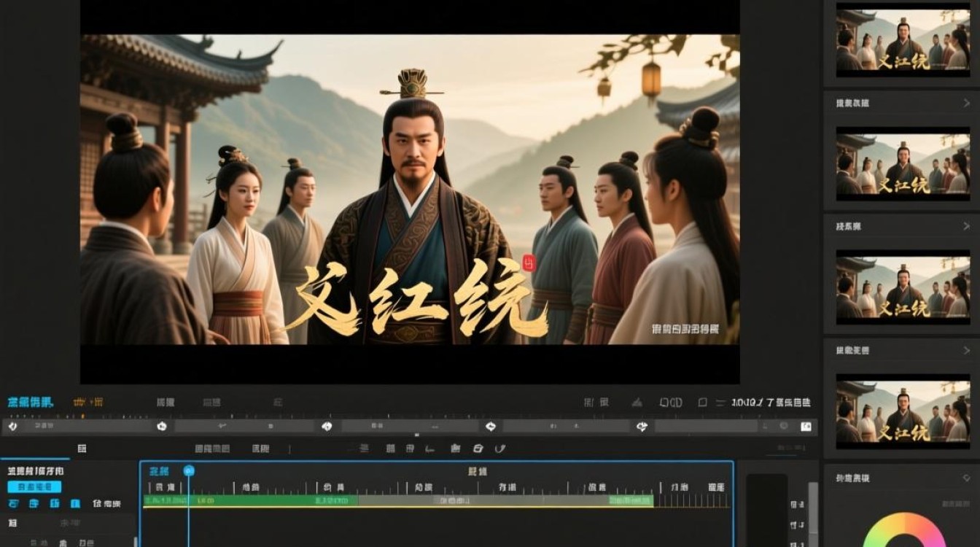Screen dimensions: 980x547
Task: Click the rounded-rectangle icon in the timeline tool row
Action: point(478,449)
